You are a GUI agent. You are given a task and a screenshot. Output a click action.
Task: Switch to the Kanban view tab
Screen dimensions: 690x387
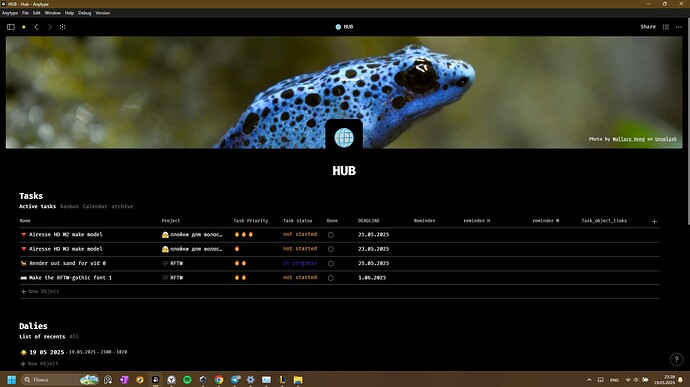coord(70,206)
